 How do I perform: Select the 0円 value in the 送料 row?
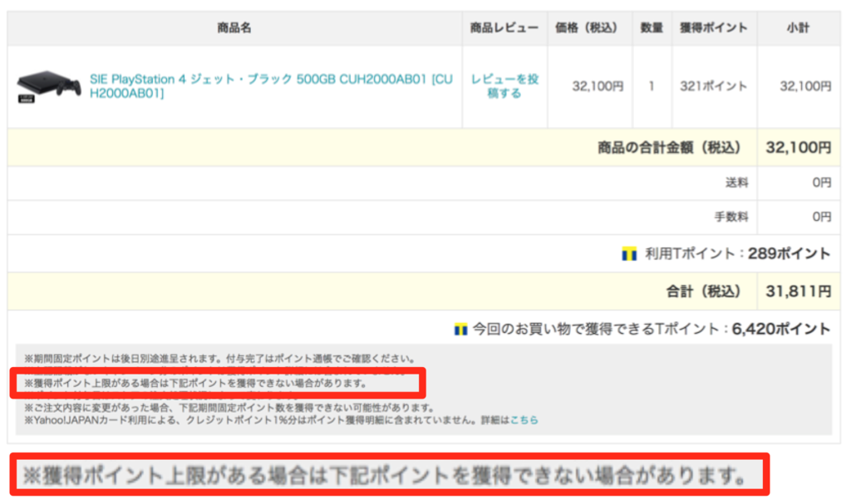click(822, 183)
